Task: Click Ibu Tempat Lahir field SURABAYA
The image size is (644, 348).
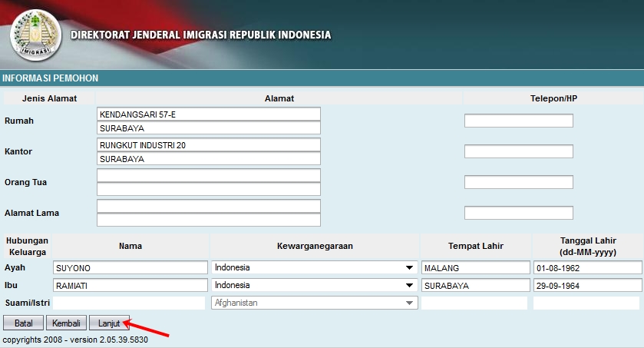Action: 476,285
